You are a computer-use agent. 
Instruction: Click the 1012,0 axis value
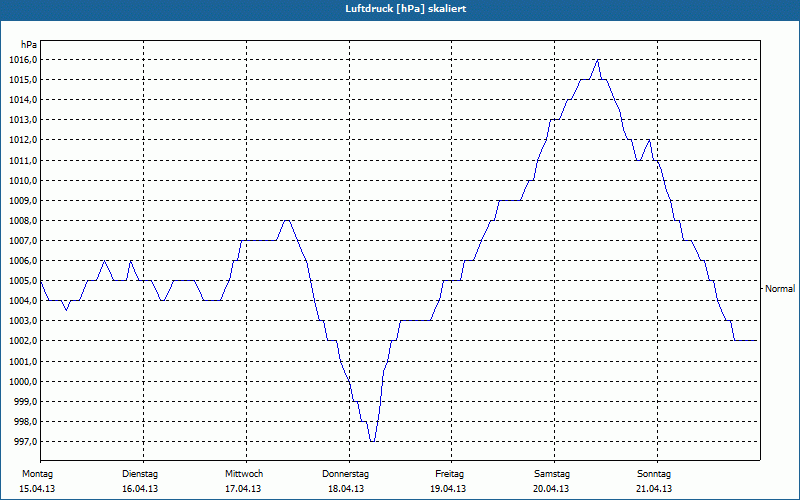(x=23, y=140)
